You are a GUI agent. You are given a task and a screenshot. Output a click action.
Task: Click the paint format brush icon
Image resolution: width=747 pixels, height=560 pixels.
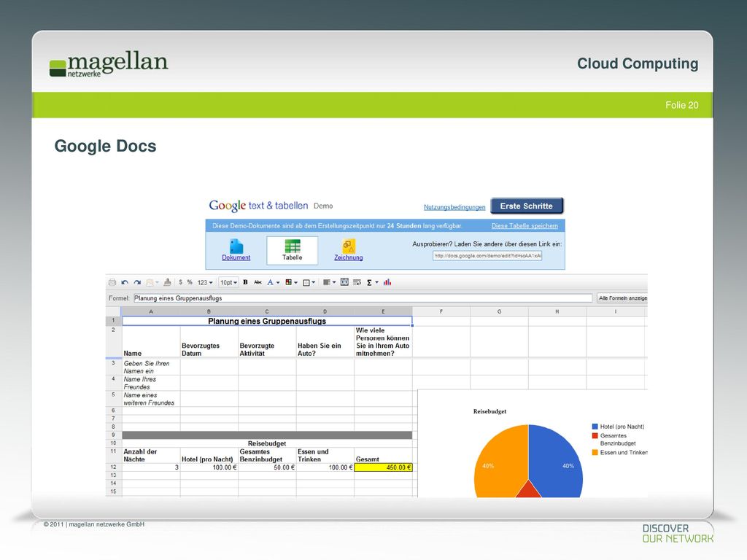pos(167,282)
